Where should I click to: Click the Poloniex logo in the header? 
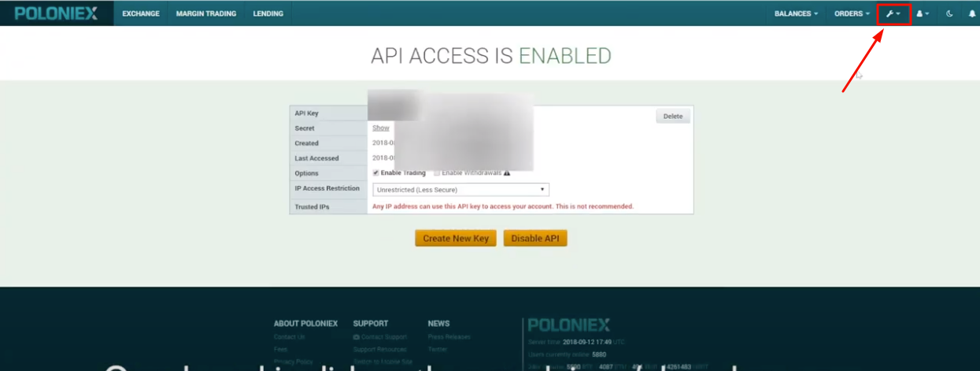click(x=56, y=13)
